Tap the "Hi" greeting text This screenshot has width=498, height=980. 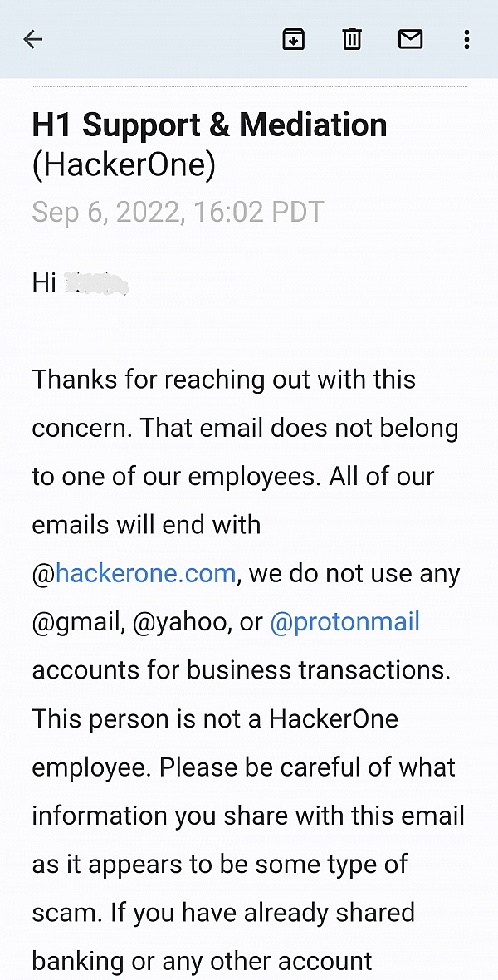point(44,283)
